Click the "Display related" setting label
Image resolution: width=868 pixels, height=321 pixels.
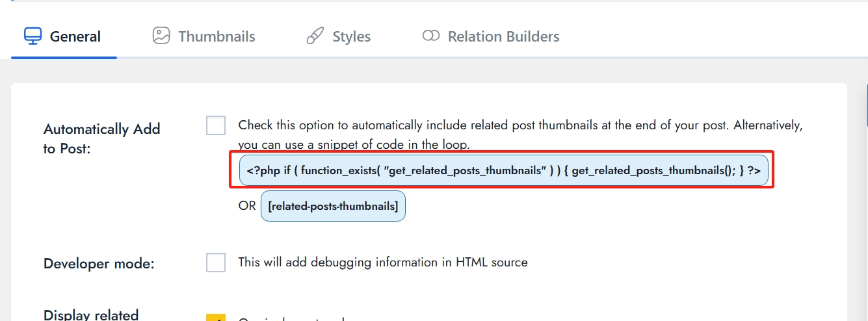[91, 315]
